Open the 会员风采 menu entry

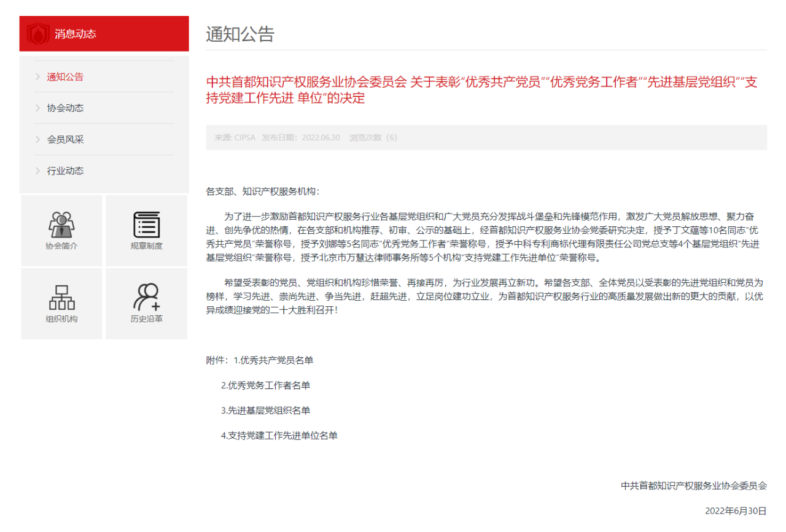(x=65, y=140)
